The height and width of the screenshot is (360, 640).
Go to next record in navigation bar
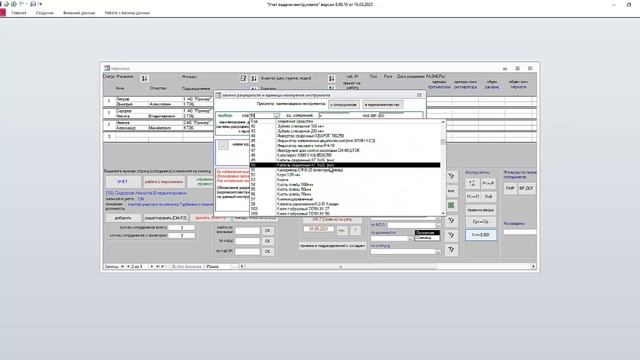(152, 267)
